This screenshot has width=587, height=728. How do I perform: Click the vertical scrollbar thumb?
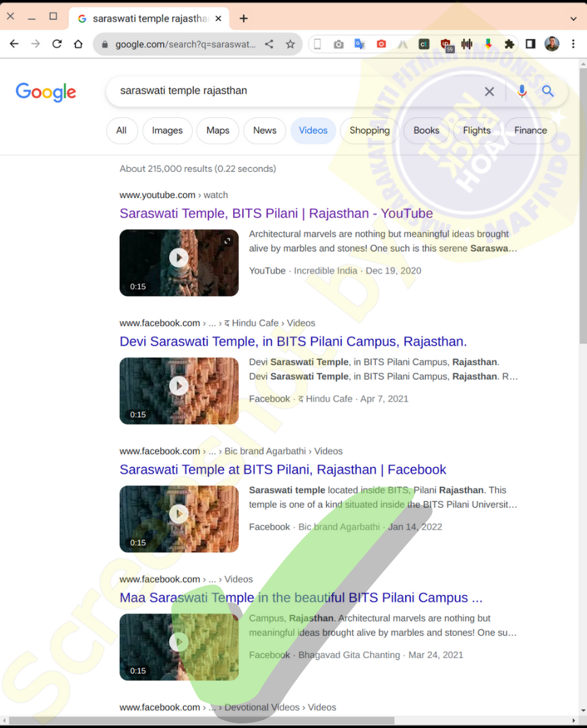pyautogui.click(x=583, y=206)
